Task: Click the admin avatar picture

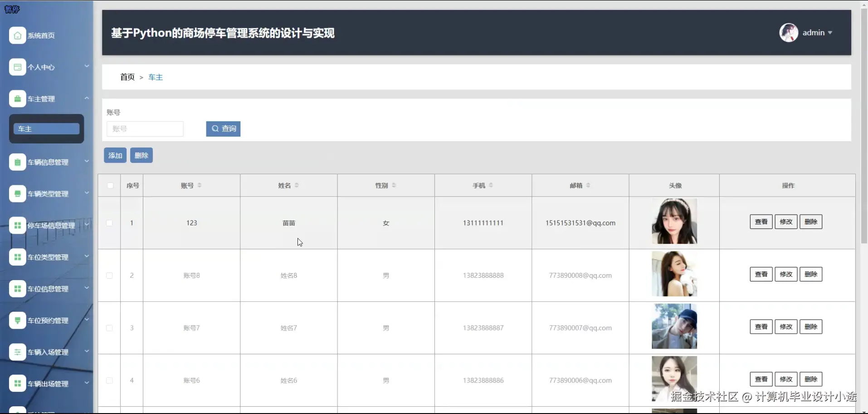Action: coord(789,33)
